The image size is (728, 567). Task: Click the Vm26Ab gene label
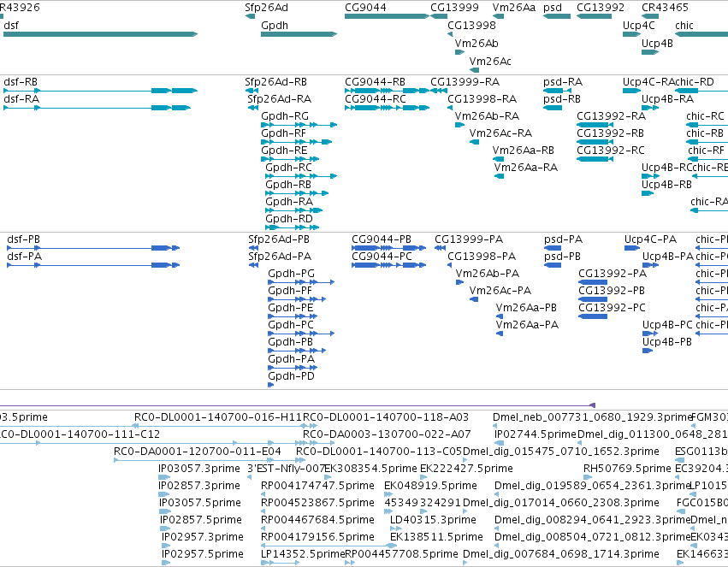point(476,44)
